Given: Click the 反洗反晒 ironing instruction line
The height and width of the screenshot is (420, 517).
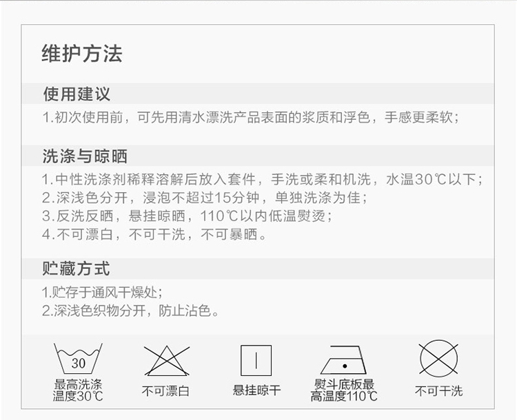Looking at the screenshot, I should pyautogui.click(x=187, y=216).
